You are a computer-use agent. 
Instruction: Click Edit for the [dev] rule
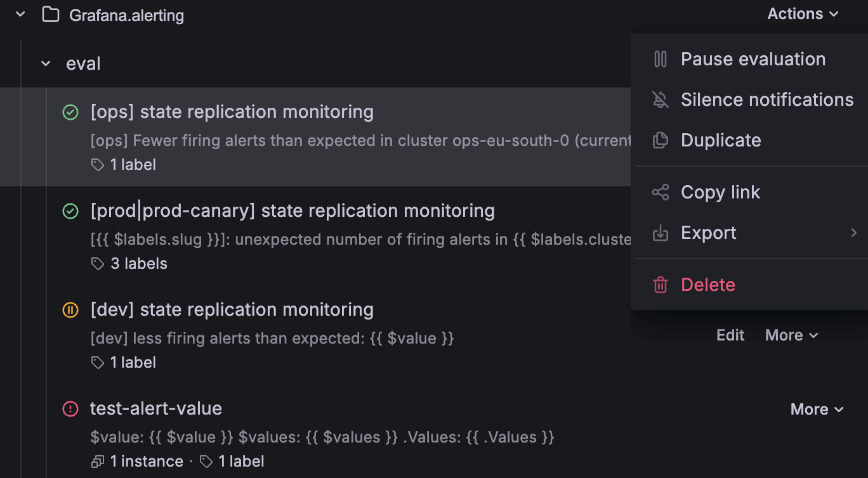[730, 335]
